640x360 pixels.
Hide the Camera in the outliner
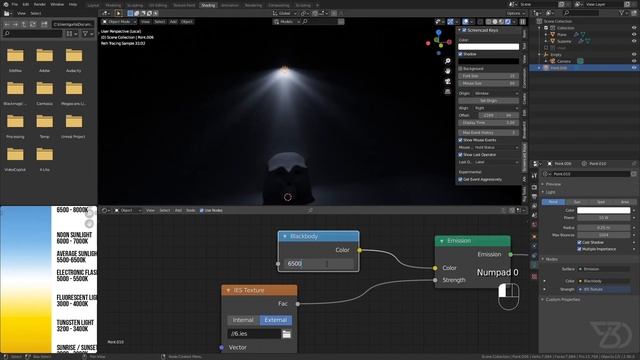(634, 61)
